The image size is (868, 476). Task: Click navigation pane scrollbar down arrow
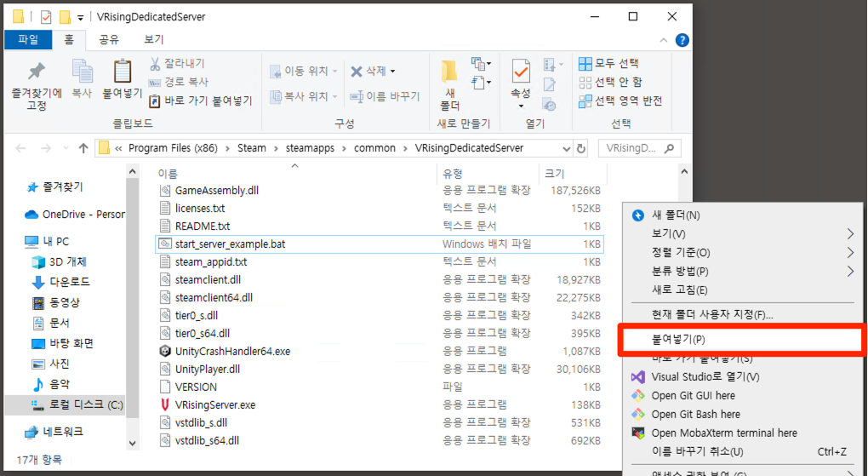(132, 443)
